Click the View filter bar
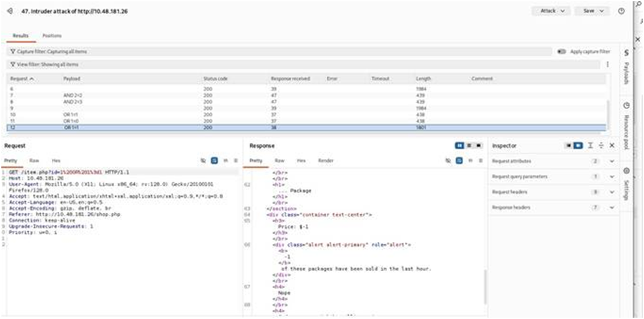Image resolution: width=644 pixels, height=319 pixels. click(x=303, y=64)
